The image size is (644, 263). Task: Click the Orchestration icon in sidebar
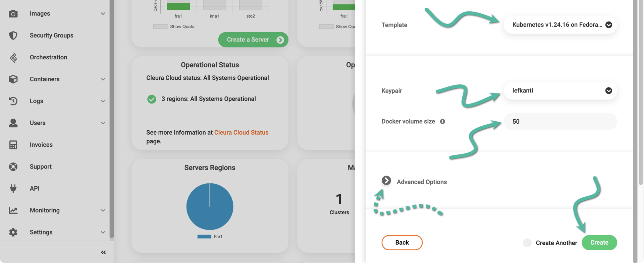(x=13, y=58)
